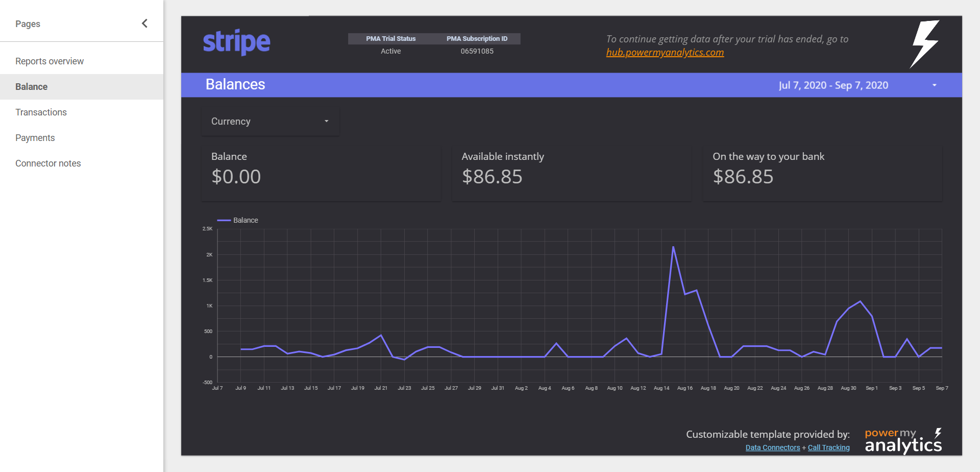Go to Reports overview page

tap(50, 61)
